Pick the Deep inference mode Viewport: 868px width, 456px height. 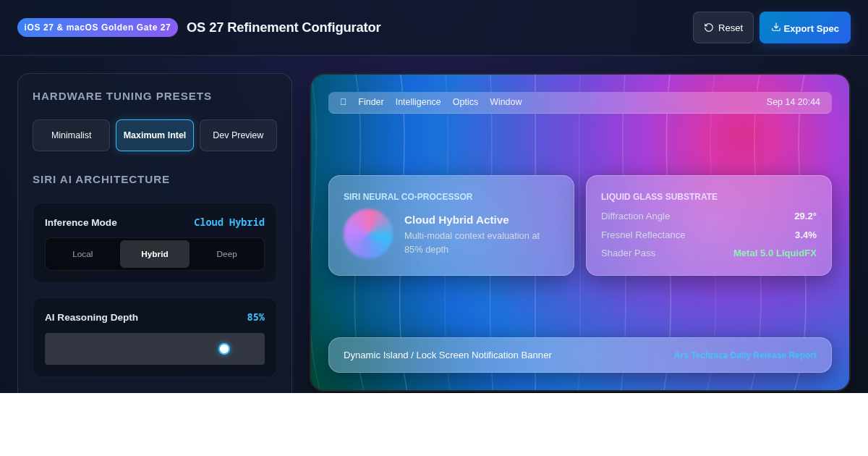(227, 254)
